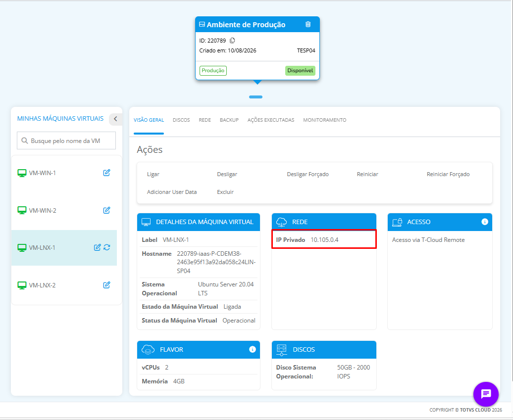Refresh VM-LNX-1 status icon

[106, 247]
